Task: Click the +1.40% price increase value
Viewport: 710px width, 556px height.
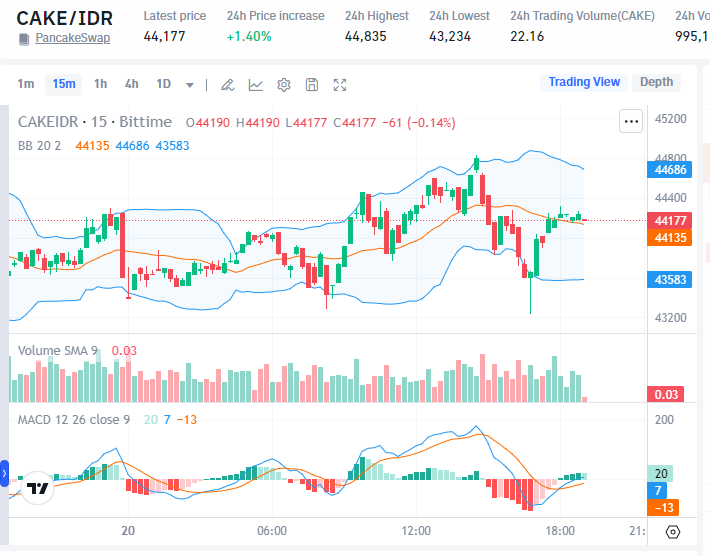Action: tap(249, 36)
